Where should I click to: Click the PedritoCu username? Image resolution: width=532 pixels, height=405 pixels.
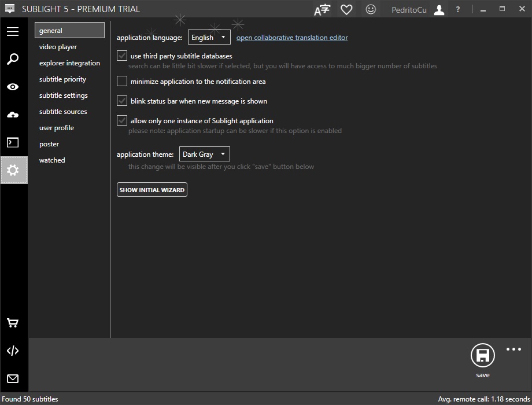tap(409, 10)
